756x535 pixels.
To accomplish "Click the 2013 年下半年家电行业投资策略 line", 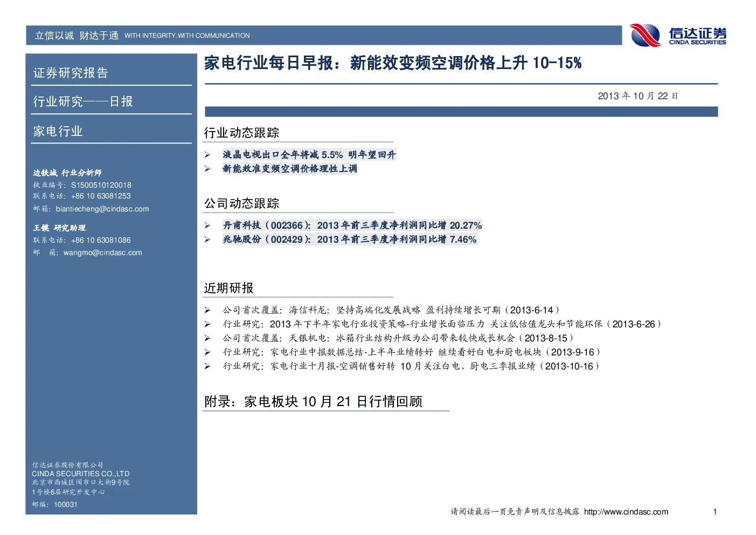I will coord(442,324).
